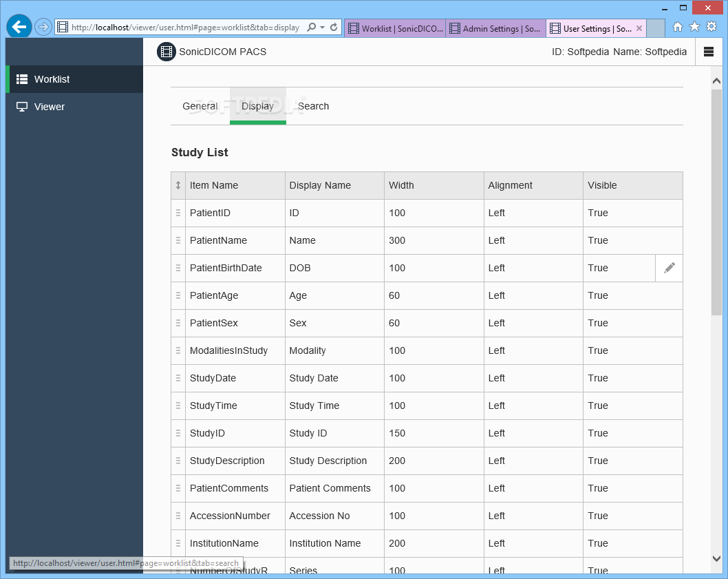Grab the drag handle of InstitutionName row
728x579 pixels.
click(178, 543)
